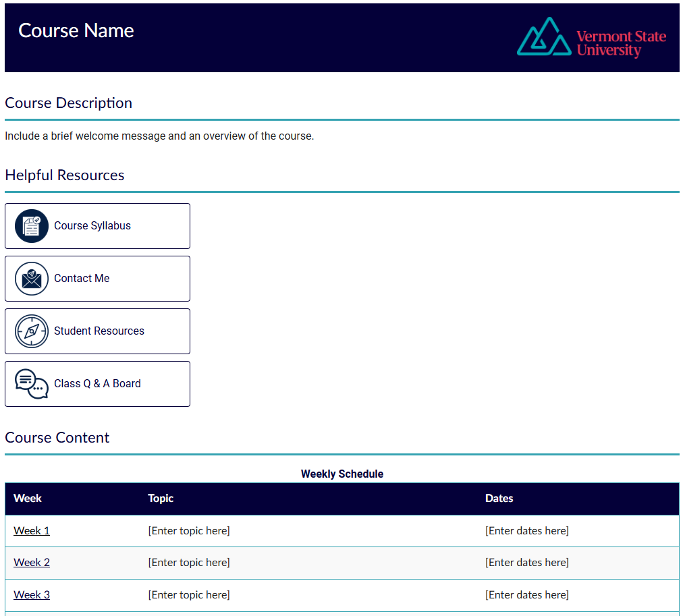Click the Helpful Resources heading
The width and height of the screenshot is (685, 616).
(x=65, y=175)
